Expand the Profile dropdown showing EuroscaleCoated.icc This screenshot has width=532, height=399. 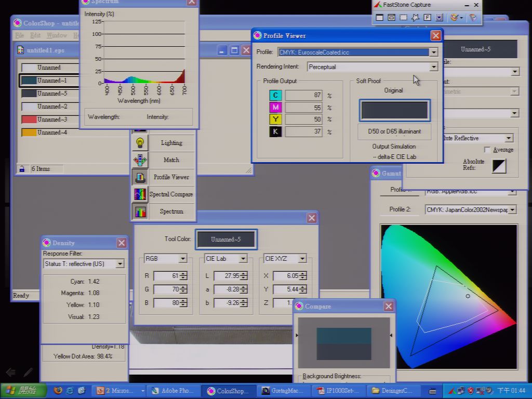[x=434, y=52]
